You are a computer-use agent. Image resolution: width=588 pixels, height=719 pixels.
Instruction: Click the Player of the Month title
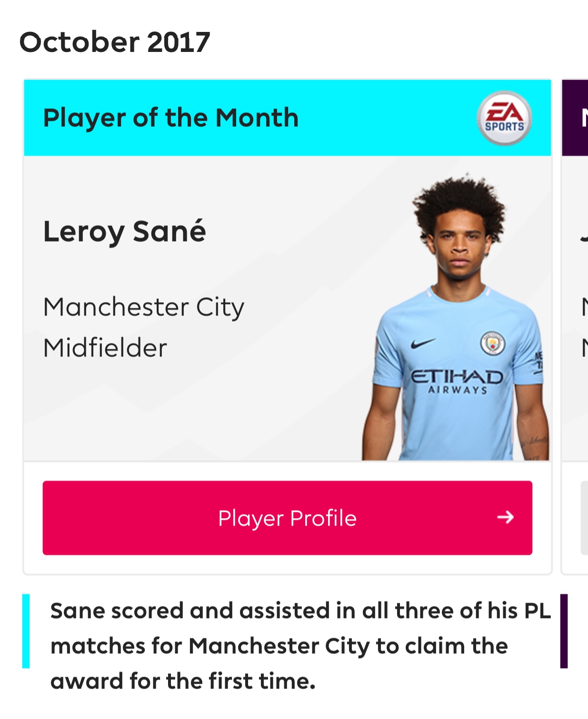[171, 118]
